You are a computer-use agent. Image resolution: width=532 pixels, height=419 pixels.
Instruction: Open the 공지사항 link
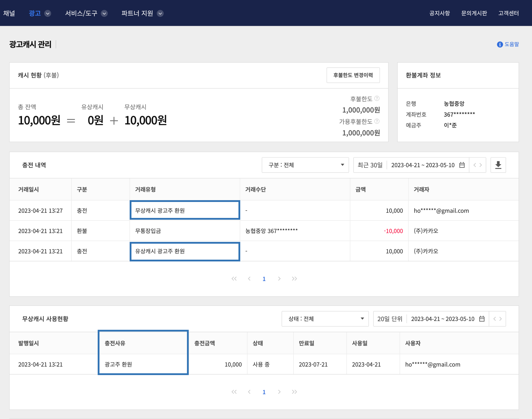439,13
